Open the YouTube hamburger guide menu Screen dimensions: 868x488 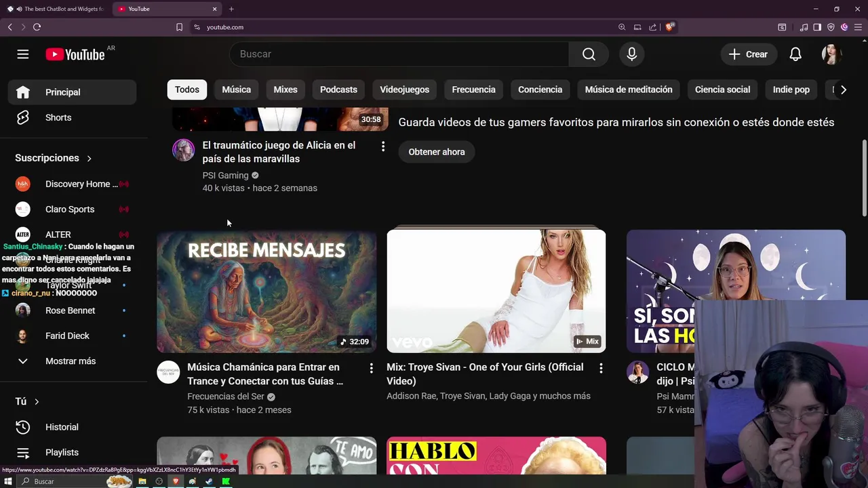pos(23,54)
